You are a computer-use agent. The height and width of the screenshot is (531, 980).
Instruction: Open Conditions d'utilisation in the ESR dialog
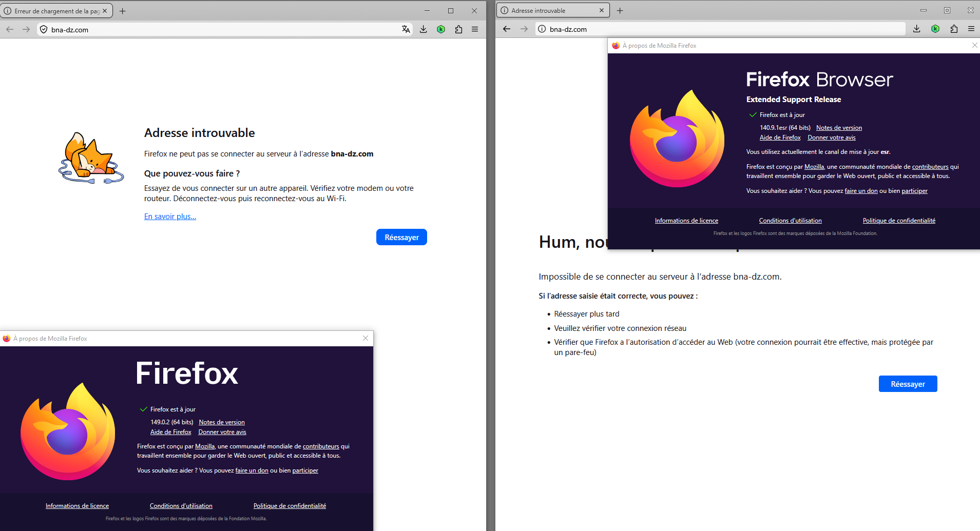[x=791, y=221]
